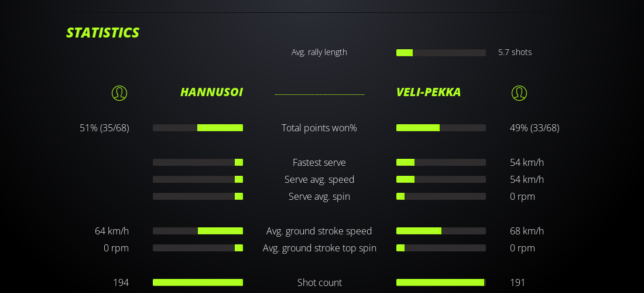Click Veli-Pekka's Total points won bar
Viewport: 644px width, 293px height.
click(441, 128)
